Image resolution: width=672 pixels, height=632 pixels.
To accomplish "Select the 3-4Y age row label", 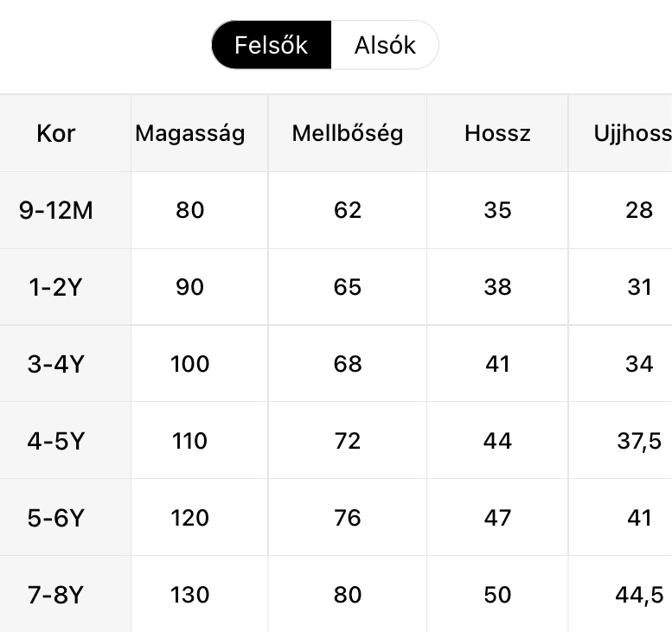I will [x=56, y=364].
